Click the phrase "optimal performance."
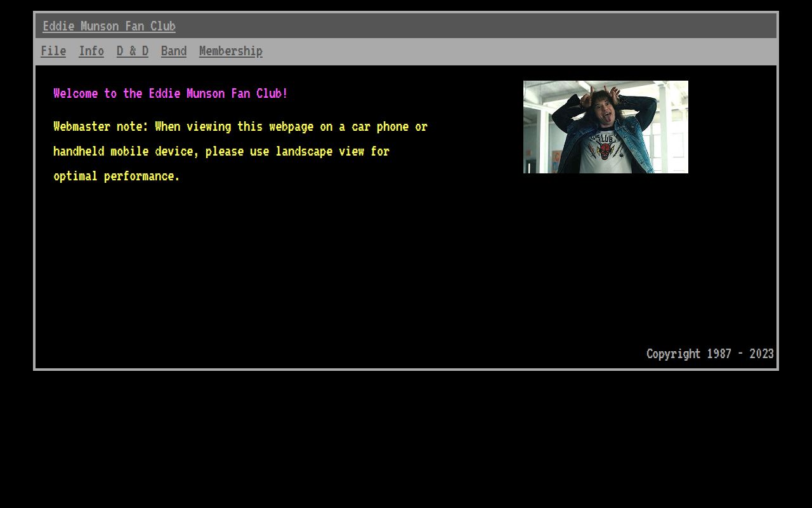The image size is (812, 508). coord(117,176)
